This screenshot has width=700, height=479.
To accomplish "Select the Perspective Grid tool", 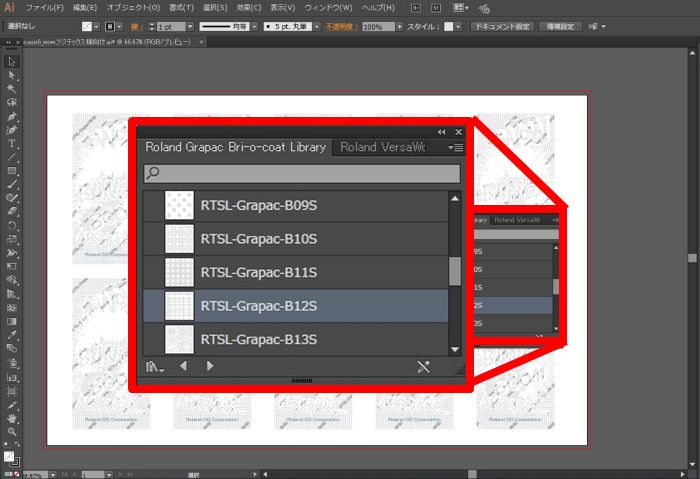I will pos(12,294).
